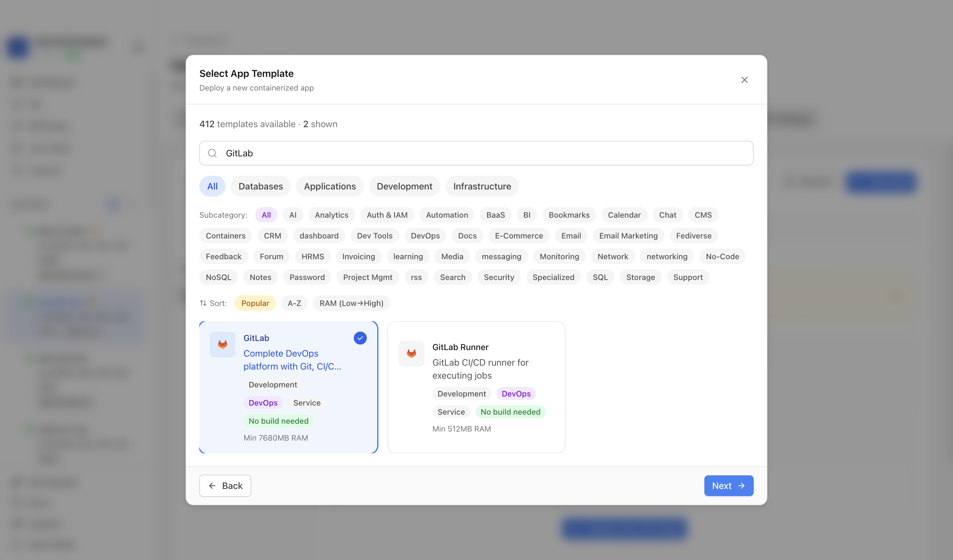The height and width of the screenshot is (560, 953).
Task: Filter by AI subcategory
Action: 293,215
